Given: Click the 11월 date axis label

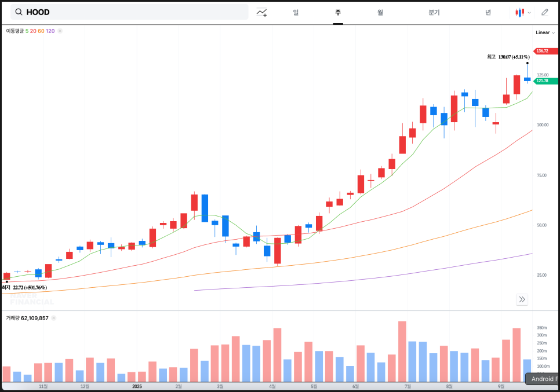Looking at the screenshot, I should coord(43,386).
